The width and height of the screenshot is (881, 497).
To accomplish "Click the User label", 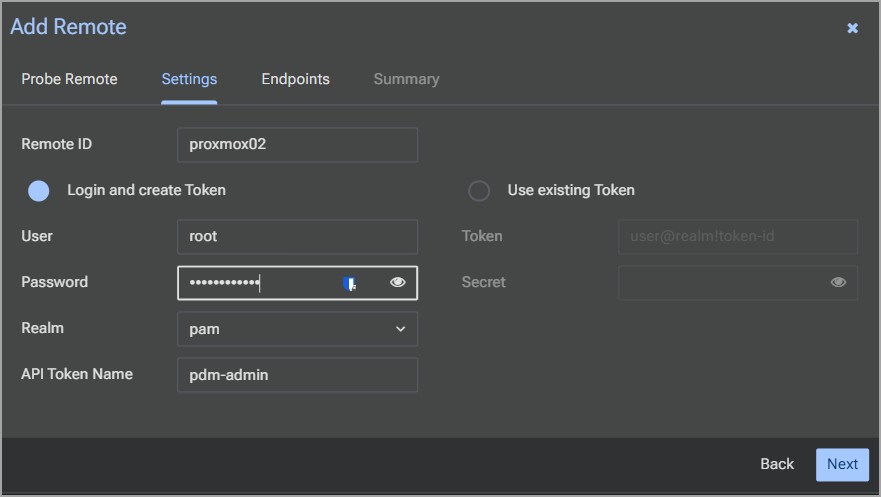I will (x=37, y=236).
